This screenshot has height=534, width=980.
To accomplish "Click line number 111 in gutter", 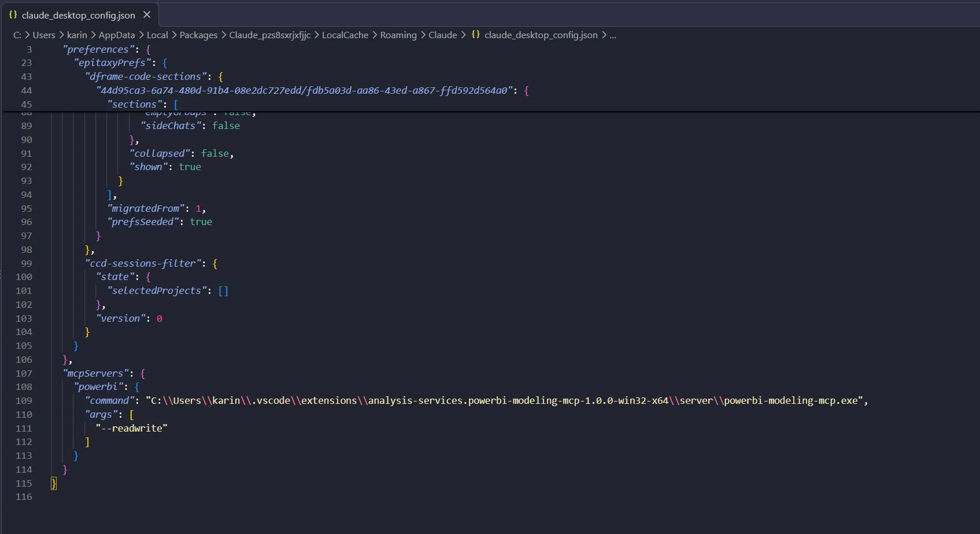I will point(24,428).
